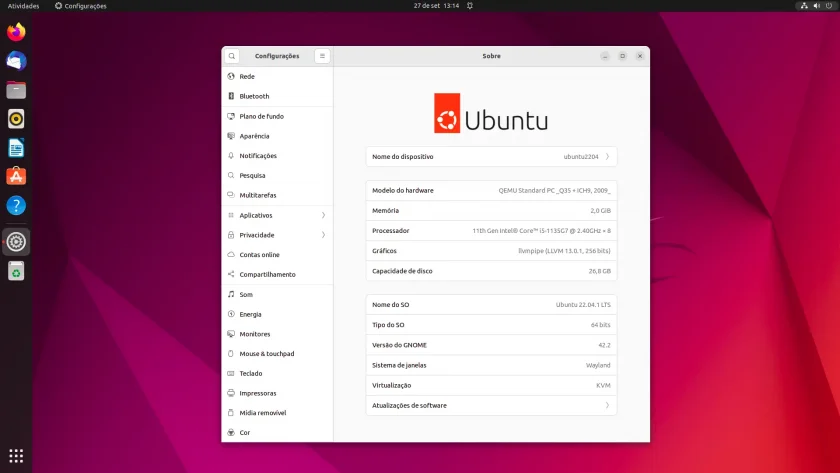Image resolution: width=840 pixels, height=473 pixels.
Task: Click the Capacidade de disco value
Action: coord(599,271)
